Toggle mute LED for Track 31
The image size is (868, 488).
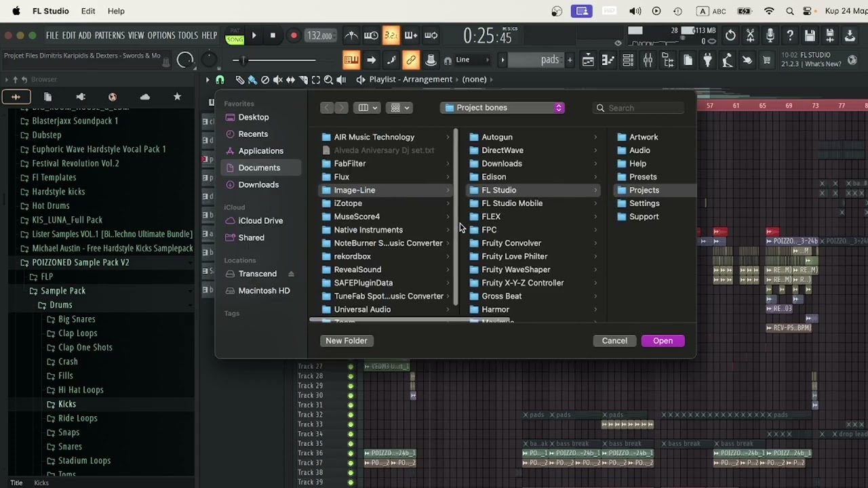point(351,405)
